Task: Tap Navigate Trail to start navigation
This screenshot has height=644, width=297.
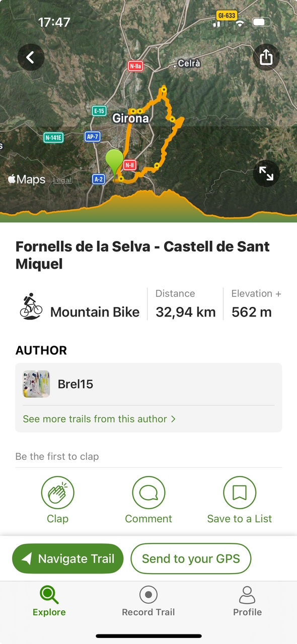Action: (67, 558)
